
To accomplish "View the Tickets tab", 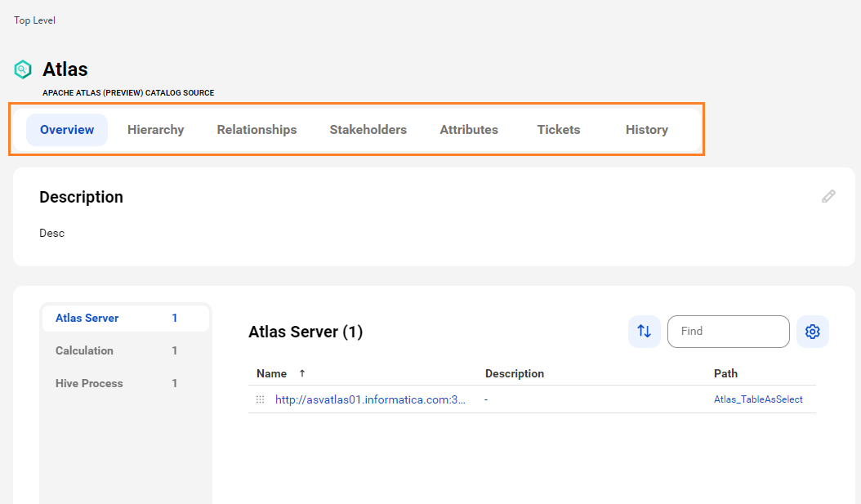I will [559, 130].
